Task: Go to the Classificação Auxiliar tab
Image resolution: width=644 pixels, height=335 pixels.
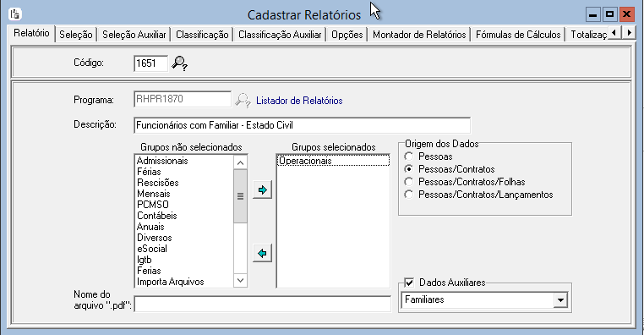Action: (280, 35)
